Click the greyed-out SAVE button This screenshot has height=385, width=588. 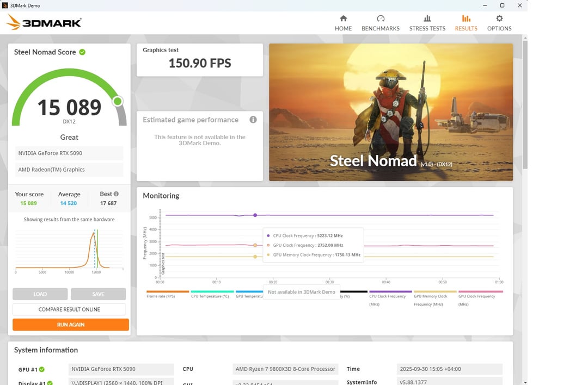tap(98, 294)
